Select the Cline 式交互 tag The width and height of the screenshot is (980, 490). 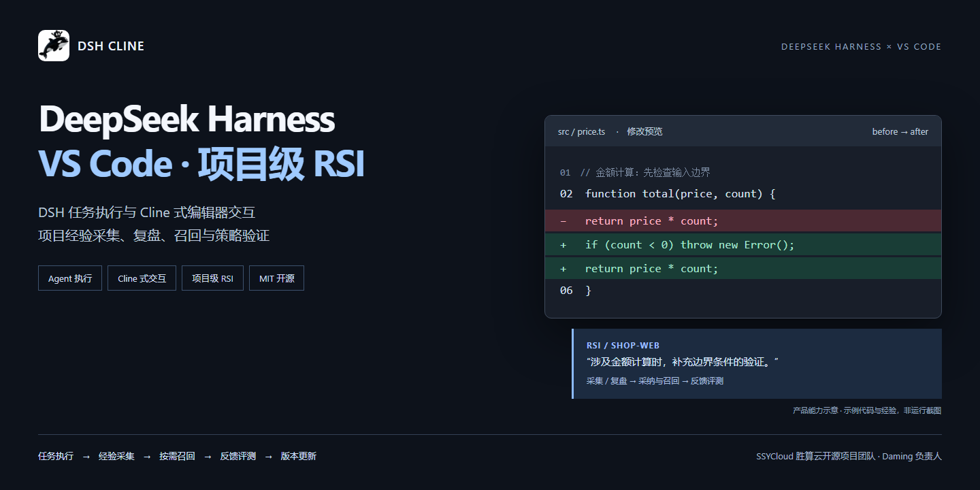pyautogui.click(x=142, y=278)
